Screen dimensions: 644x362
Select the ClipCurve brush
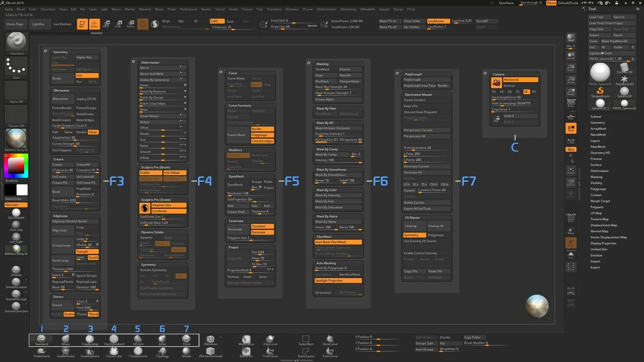click(x=270, y=340)
